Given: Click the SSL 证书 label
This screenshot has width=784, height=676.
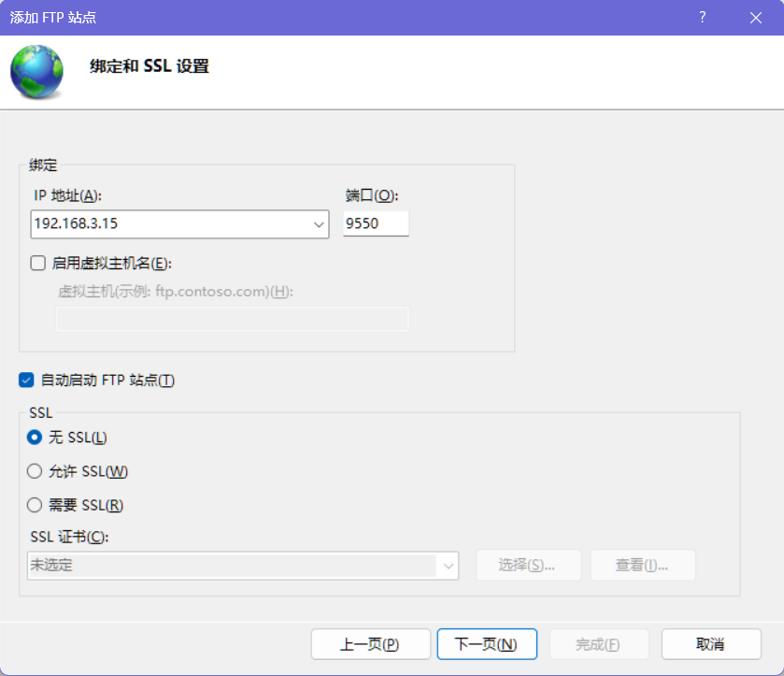Looking at the screenshot, I should point(69,537).
